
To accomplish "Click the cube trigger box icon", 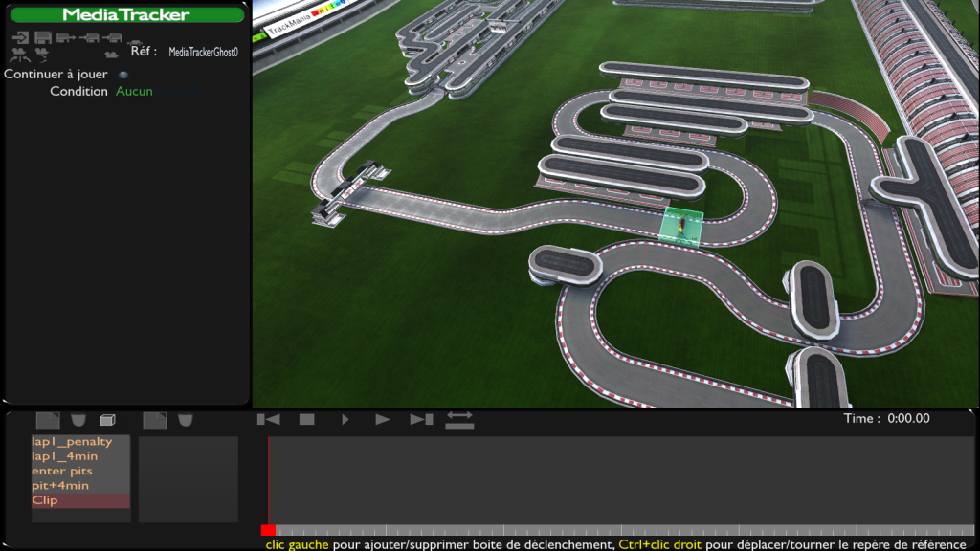I will [x=107, y=420].
